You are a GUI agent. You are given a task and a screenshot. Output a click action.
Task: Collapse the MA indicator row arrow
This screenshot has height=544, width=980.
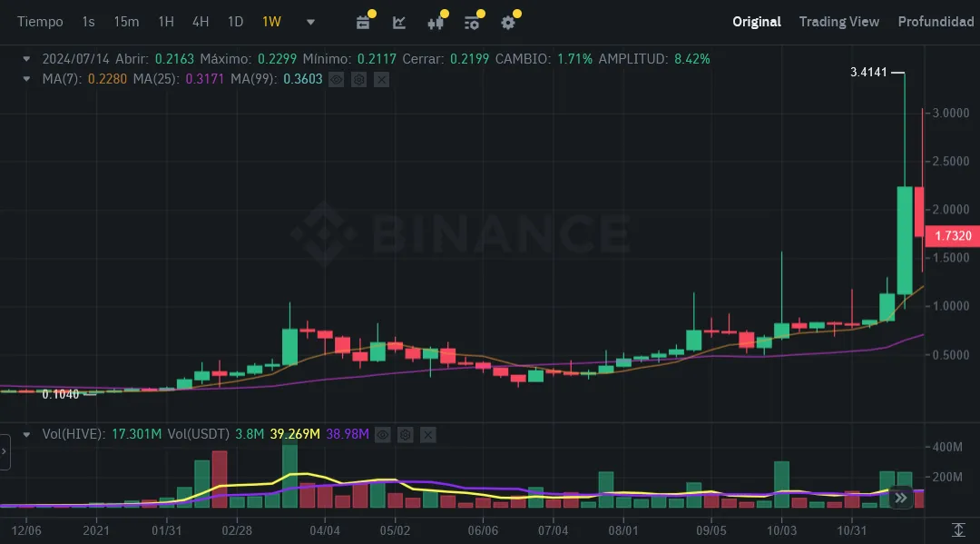tap(26, 79)
